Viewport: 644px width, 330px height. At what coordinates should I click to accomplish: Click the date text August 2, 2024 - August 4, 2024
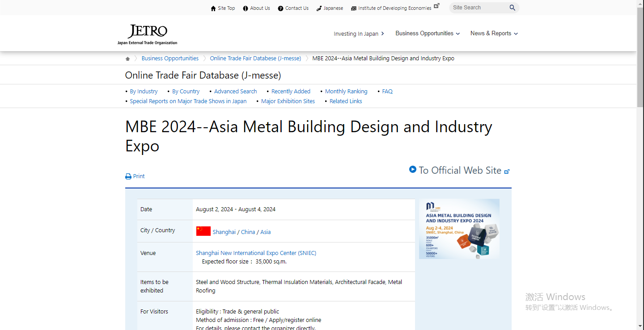click(236, 209)
